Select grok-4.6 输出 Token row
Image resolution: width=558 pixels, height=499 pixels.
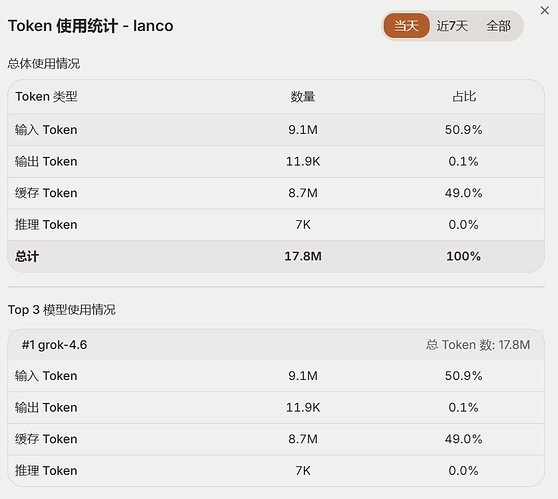click(x=276, y=408)
